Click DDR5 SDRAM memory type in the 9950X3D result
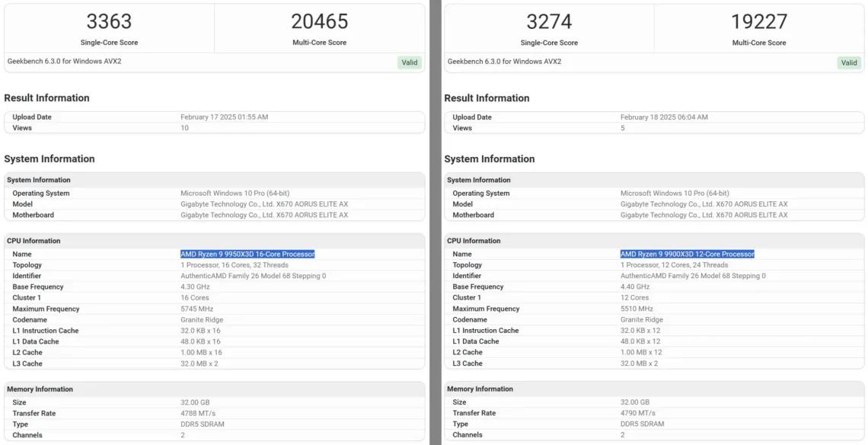 [x=202, y=424]
